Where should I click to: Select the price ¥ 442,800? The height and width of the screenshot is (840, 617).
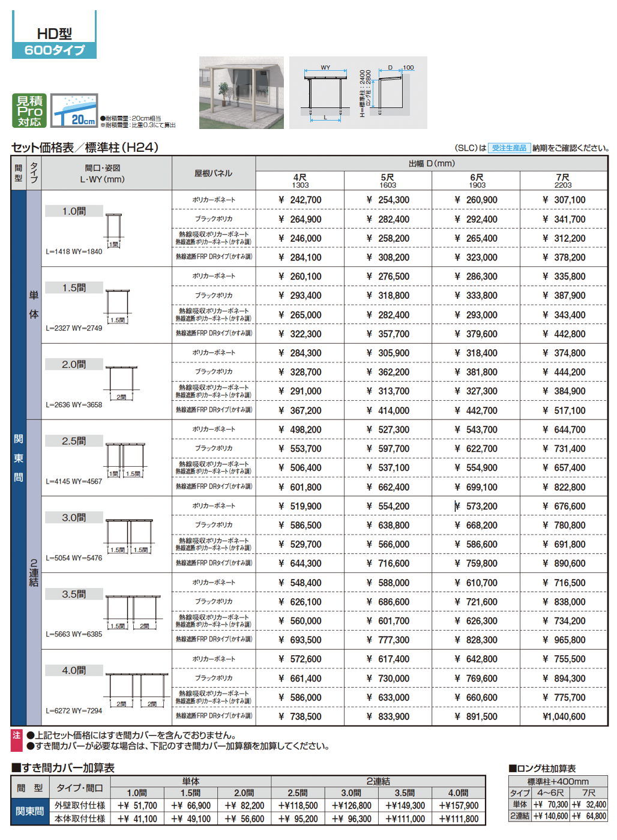pos(564,334)
